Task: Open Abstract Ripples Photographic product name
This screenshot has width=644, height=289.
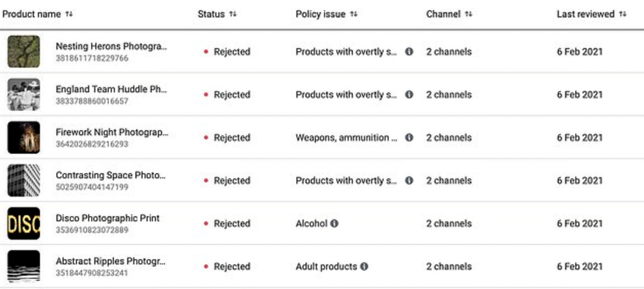Action: click(x=111, y=261)
